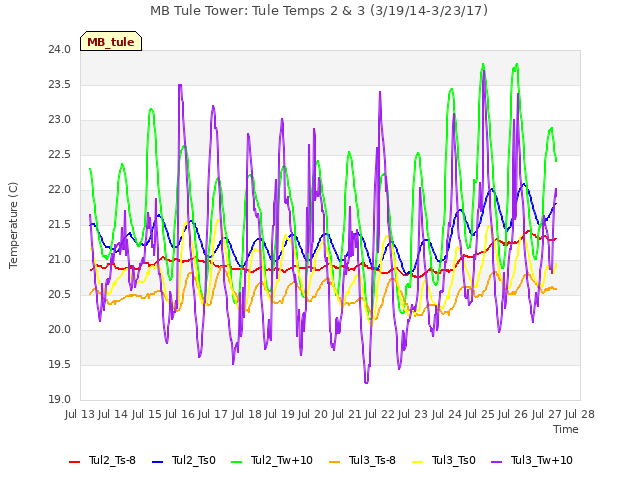Select the Tul2_Tw+10 legend label
640x480 pixels.
282,460
